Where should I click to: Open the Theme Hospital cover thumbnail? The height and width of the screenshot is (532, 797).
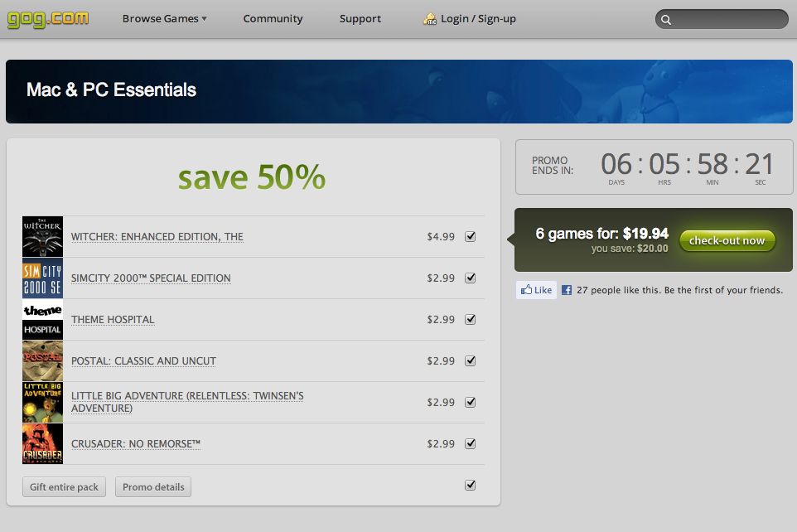tap(43, 319)
